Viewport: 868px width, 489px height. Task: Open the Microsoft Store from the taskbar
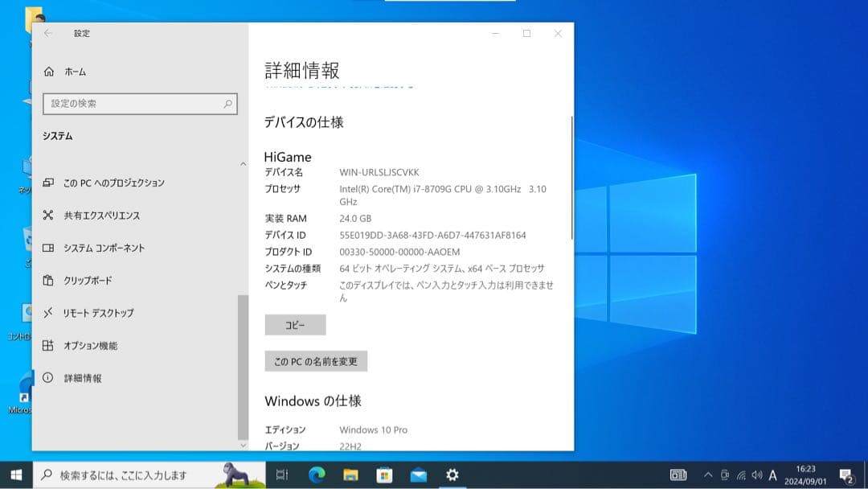click(x=386, y=475)
